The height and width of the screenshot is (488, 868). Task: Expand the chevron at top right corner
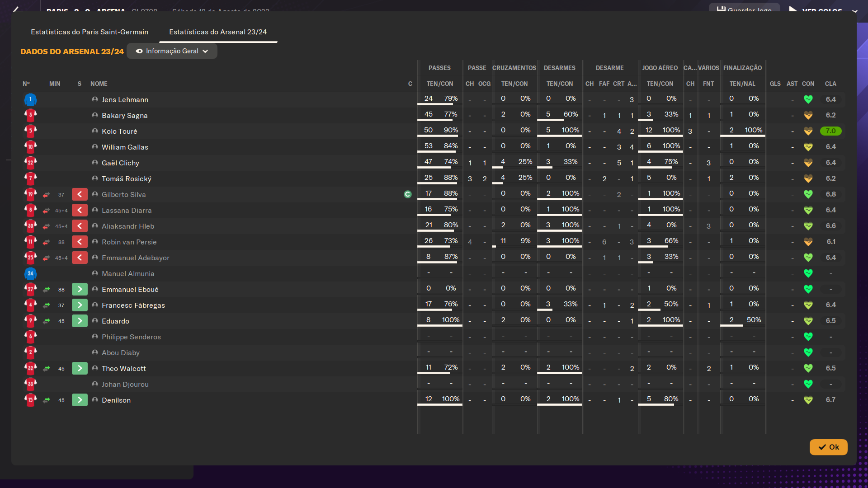[854, 11]
